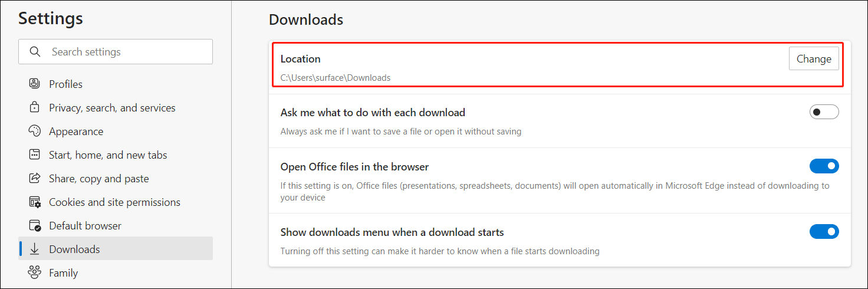Disable Open Office files in browser toggle
The image size is (868, 289).
click(x=824, y=166)
